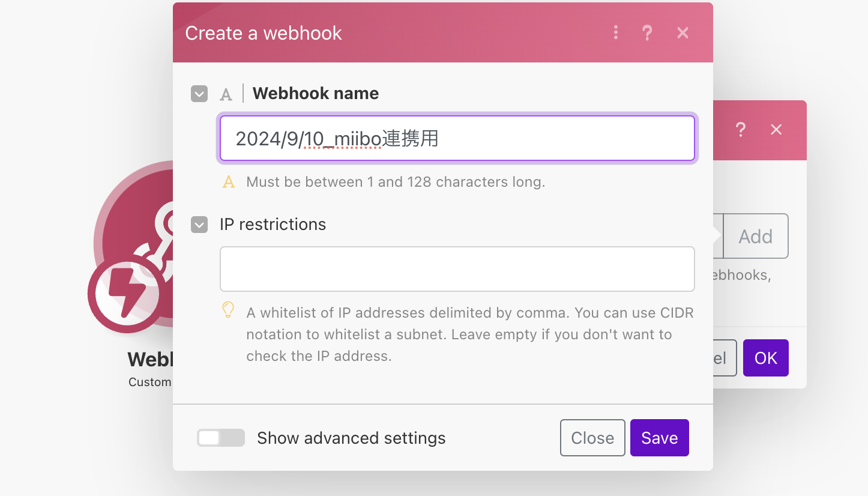Click the whitelist of IP addresses hint text
This screenshot has height=496, width=868.
470,334
